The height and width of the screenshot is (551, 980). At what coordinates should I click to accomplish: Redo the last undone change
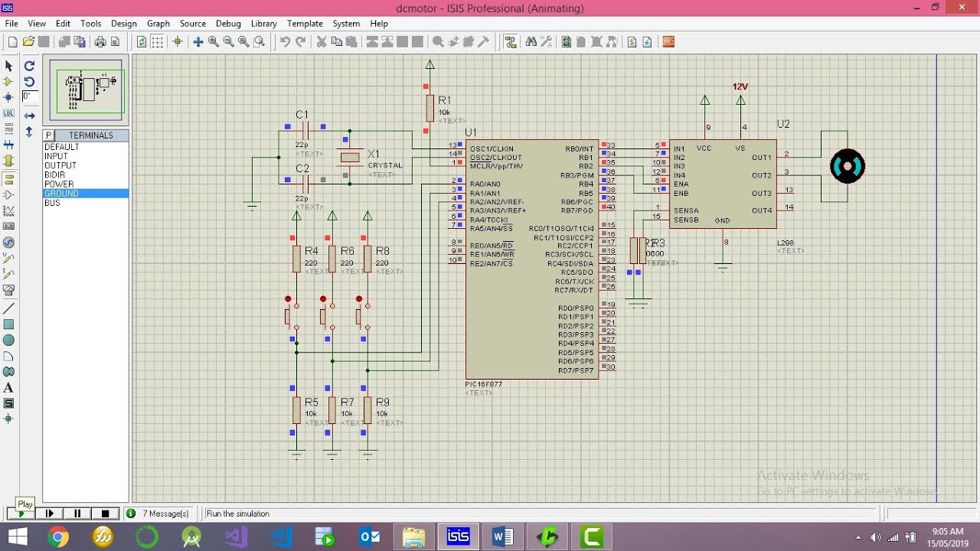coord(300,42)
